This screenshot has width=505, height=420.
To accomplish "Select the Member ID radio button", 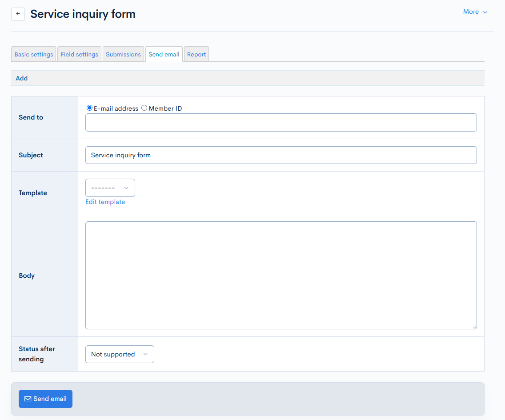I will point(144,108).
